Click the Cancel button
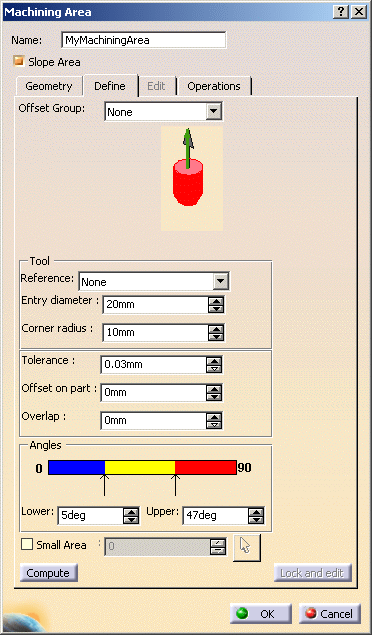372x635 pixels. (330, 614)
